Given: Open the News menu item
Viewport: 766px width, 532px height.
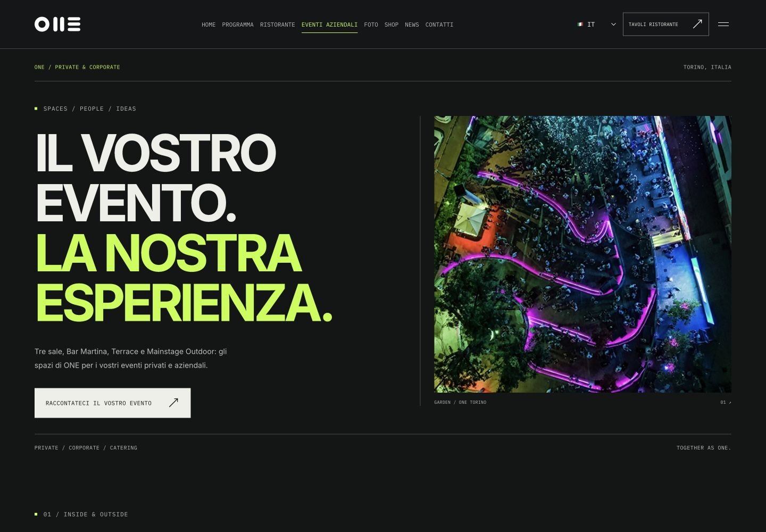Looking at the screenshot, I should (412, 24).
